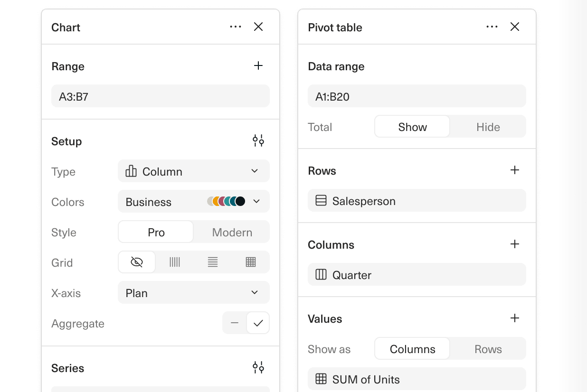Hide gridlines using the eye-off toggle
Viewport: 587px width, 392px height.
click(137, 262)
